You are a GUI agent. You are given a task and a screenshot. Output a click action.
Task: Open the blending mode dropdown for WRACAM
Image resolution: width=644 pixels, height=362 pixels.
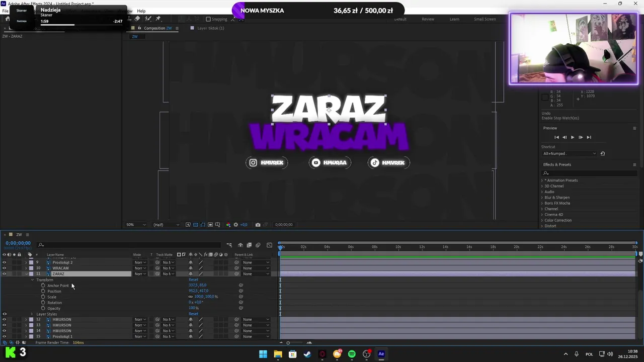[140, 268]
